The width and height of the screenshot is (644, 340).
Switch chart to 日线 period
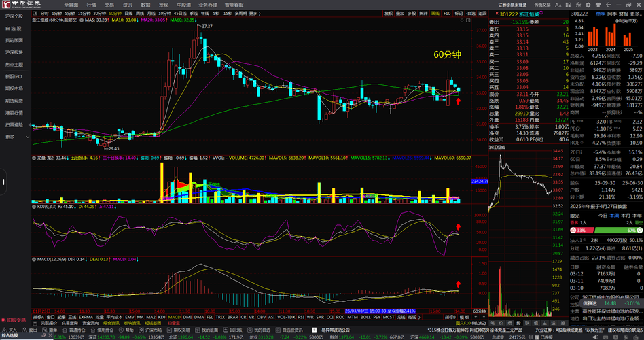pos(128,13)
